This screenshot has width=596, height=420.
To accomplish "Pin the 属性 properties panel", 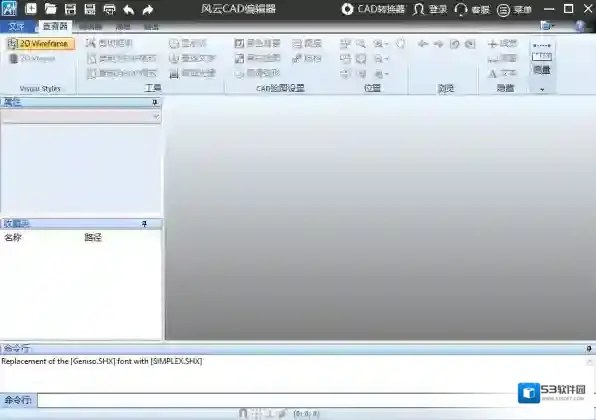I will click(155, 102).
